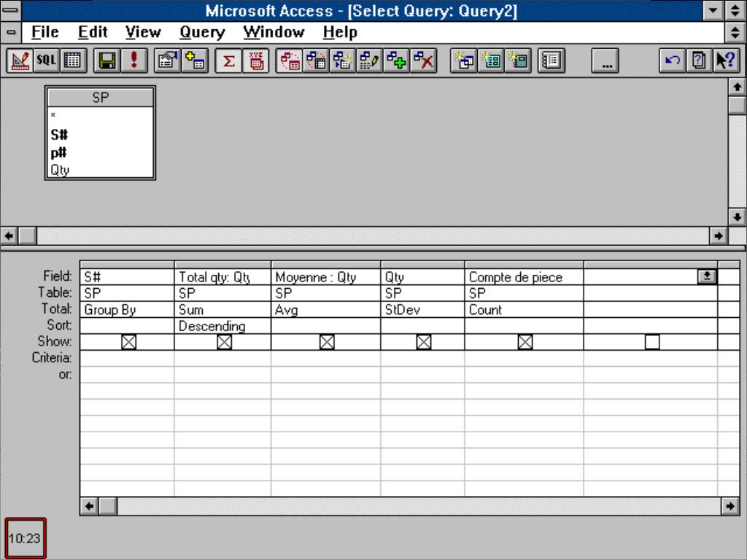Open the Query menu
The image size is (747, 560).
coord(202,32)
